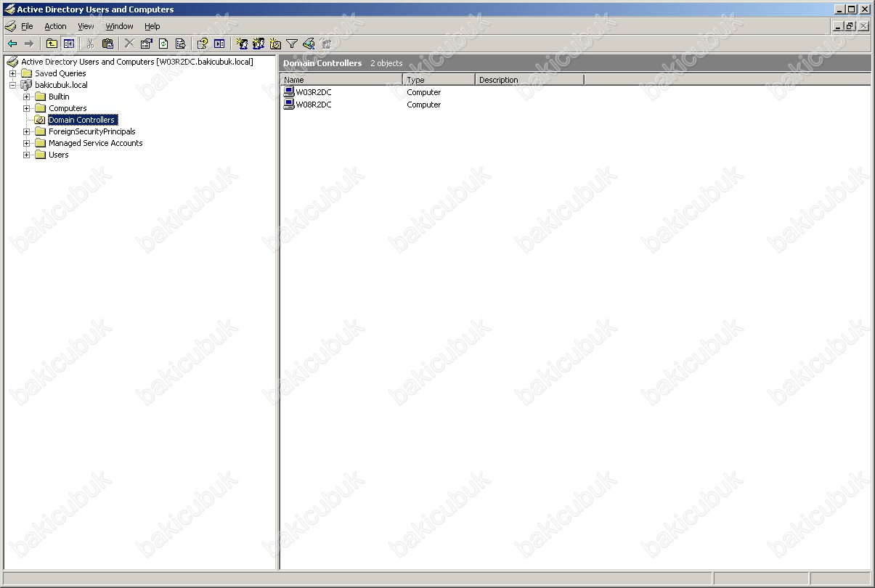Select the Domain Controllers tree item

(81, 120)
